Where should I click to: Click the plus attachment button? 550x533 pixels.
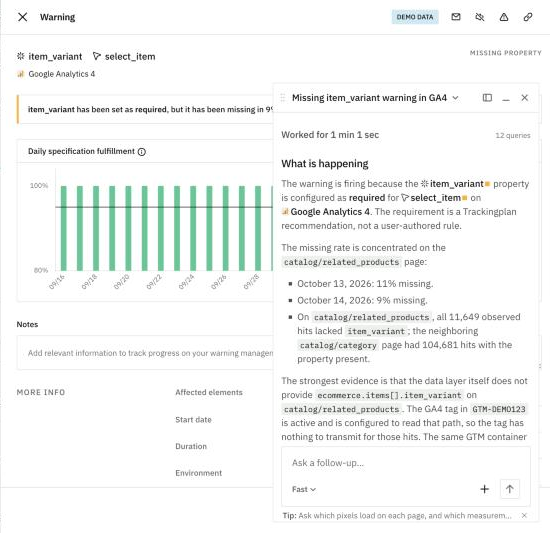484,489
